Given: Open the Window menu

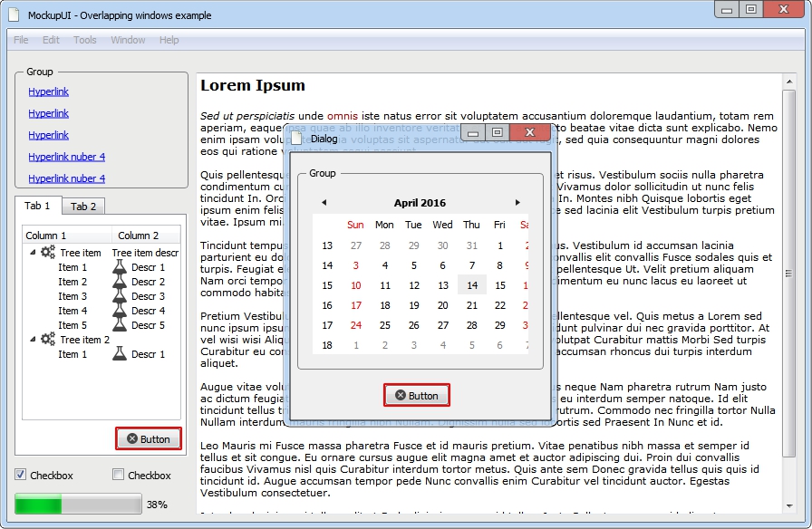Looking at the screenshot, I should 128,40.
